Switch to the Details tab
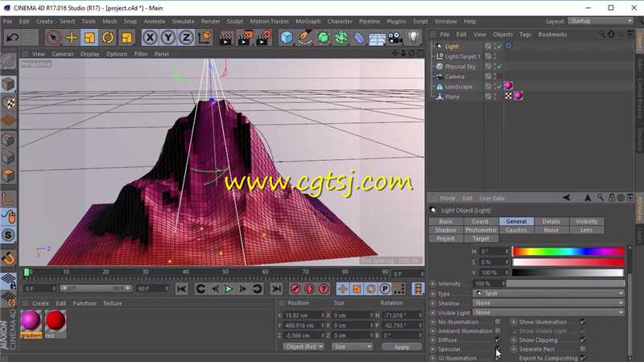 [551, 221]
